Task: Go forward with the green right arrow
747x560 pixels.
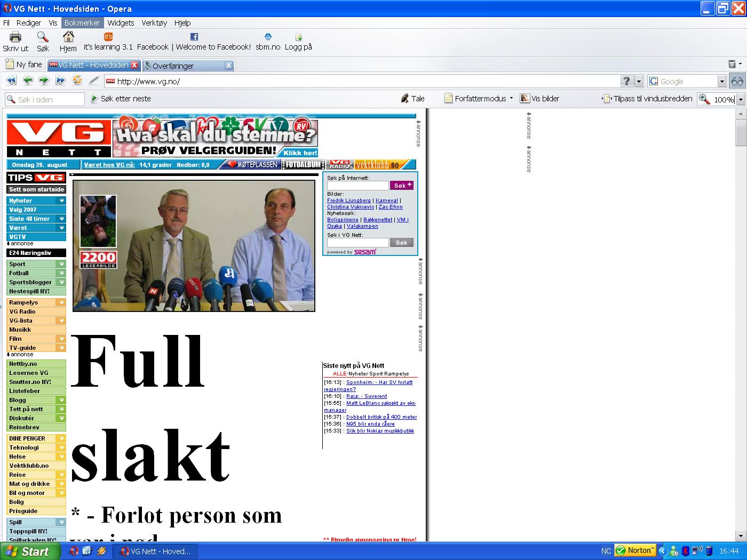Action: coord(44,81)
